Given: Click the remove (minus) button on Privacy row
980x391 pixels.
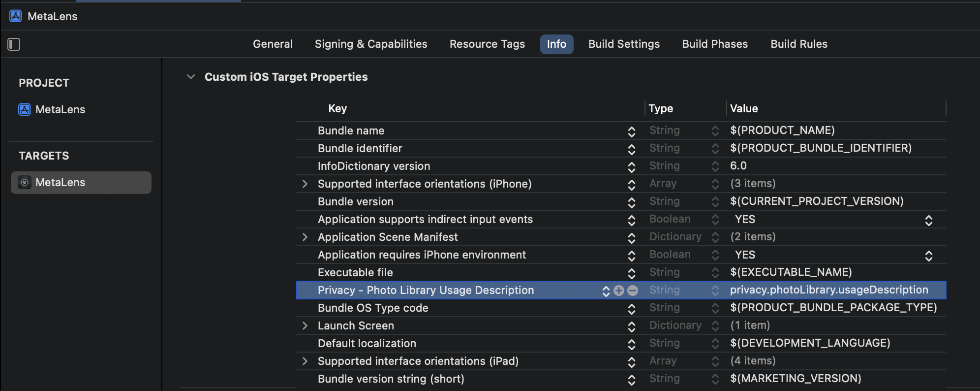Looking at the screenshot, I should pos(633,291).
